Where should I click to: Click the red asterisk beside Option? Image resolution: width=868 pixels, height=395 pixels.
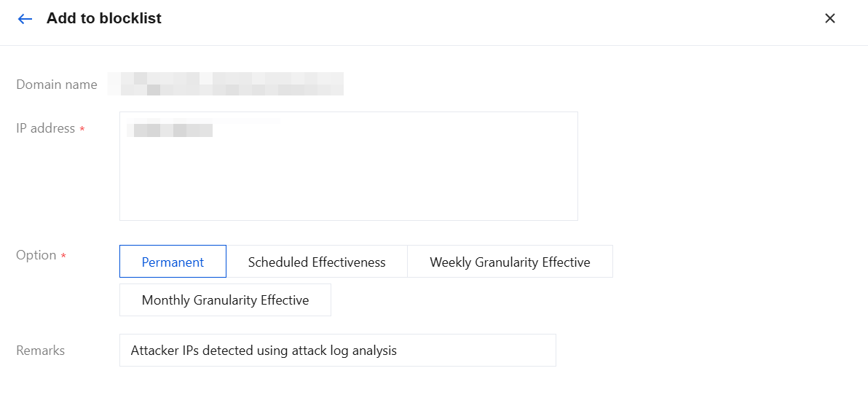tap(63, 257)
